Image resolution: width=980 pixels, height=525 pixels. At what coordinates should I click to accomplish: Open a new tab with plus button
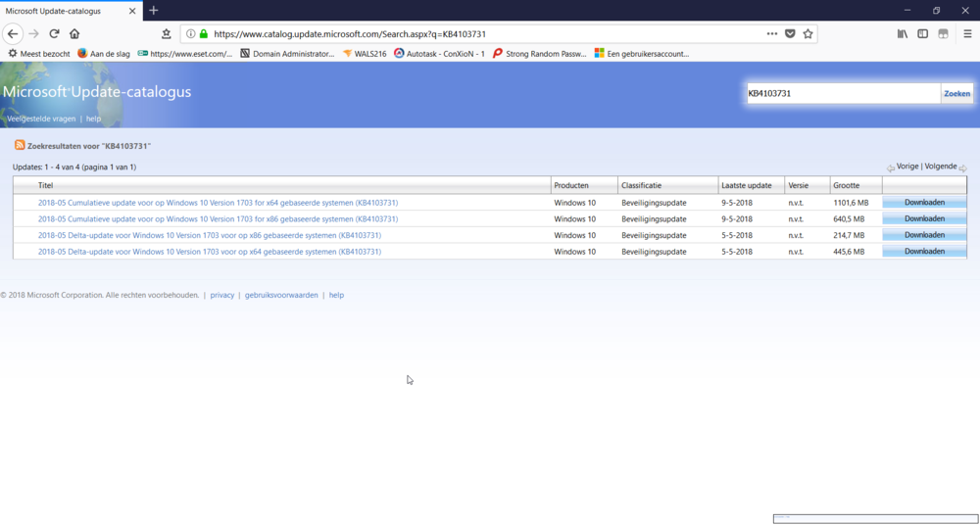click(154, 11)
